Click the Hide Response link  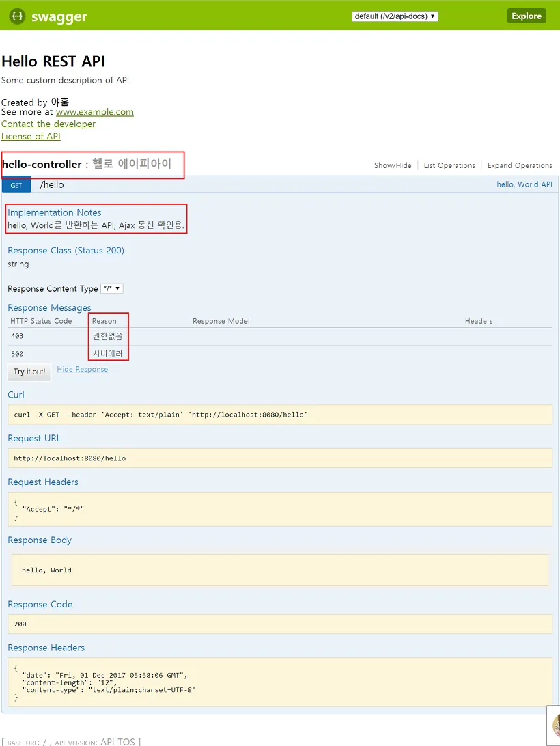click(83, 369)
